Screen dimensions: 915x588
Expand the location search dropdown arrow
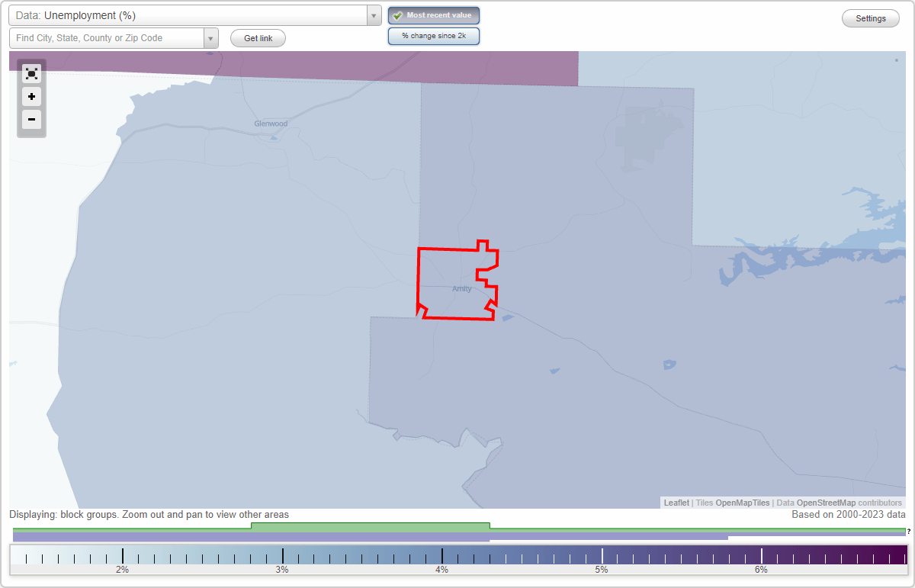211,38
